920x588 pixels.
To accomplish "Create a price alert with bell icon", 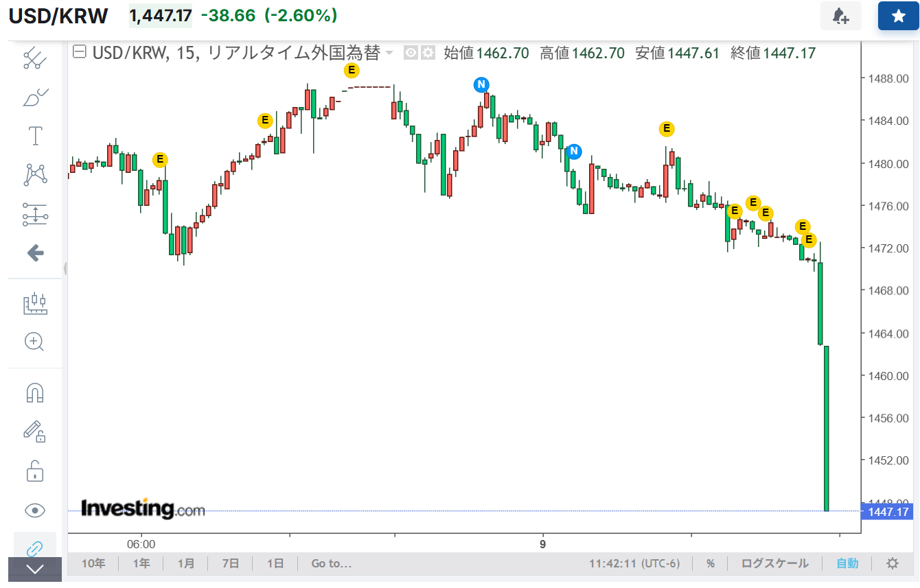I will pos(840,16).
